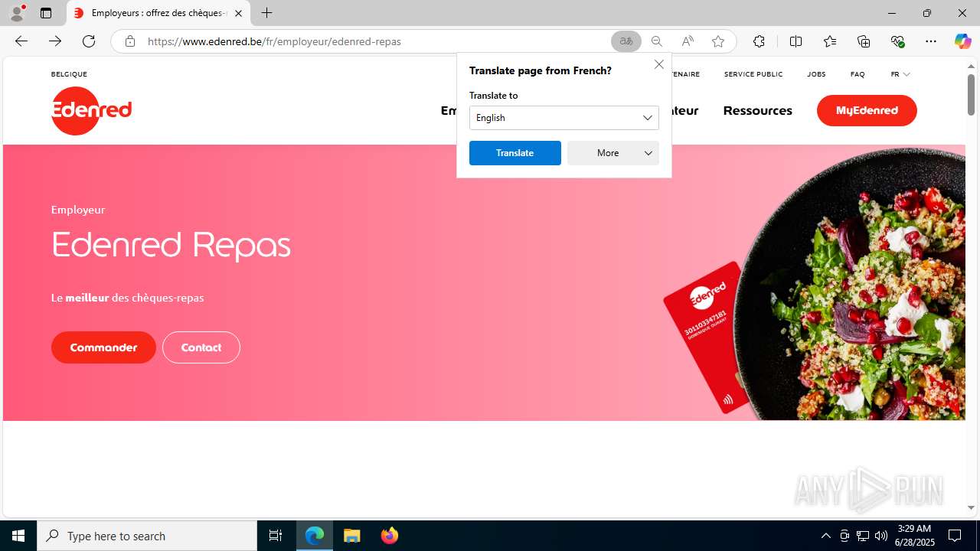Screen dimensions: 980x551
Task: Open the taskbar clock and date
Action: pos(914,536)
